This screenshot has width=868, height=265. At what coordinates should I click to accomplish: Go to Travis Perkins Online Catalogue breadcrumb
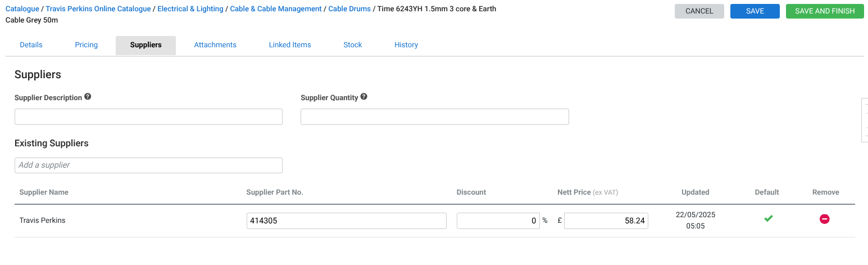pyautogui.click(x=98, y=9)
